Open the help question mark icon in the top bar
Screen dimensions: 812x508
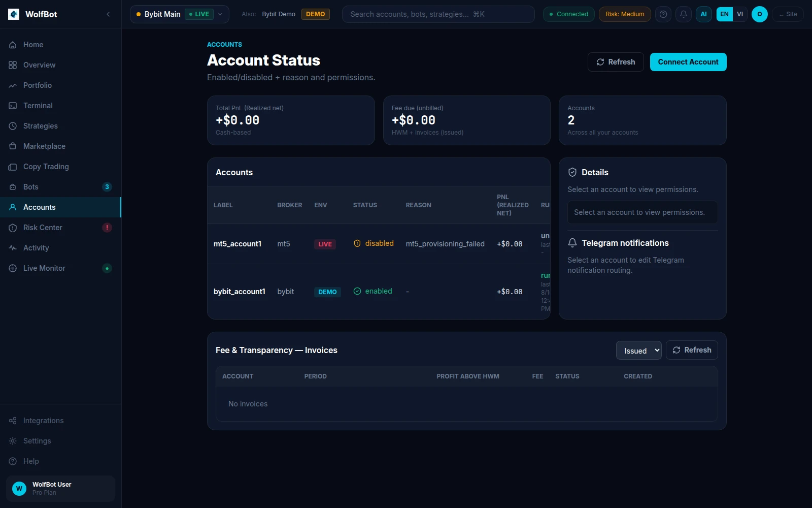pyautogui.click(x=663, y=14)
